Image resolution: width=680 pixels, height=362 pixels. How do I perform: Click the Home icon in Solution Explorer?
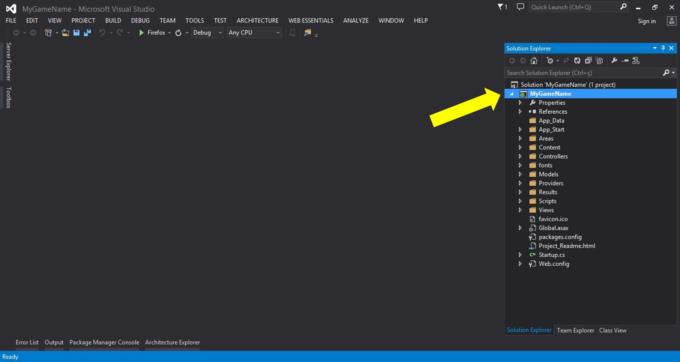point(534,61)
